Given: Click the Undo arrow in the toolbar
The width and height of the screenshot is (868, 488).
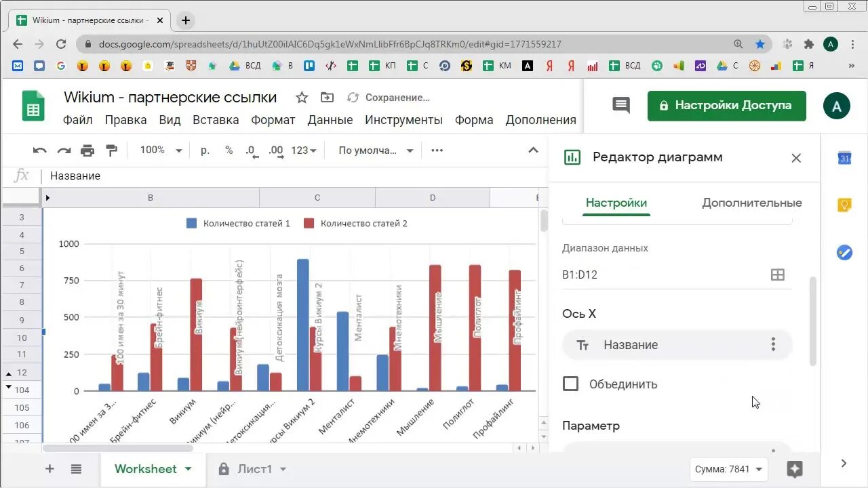Looking at the screenshot, I should coord(40,150).
